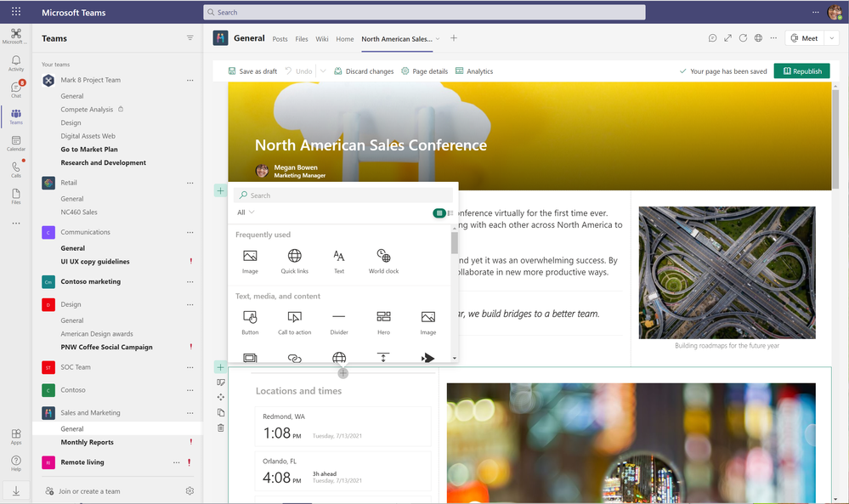Open the Go to Market Plan channel

pyautogui.click(x=89, y=150)
